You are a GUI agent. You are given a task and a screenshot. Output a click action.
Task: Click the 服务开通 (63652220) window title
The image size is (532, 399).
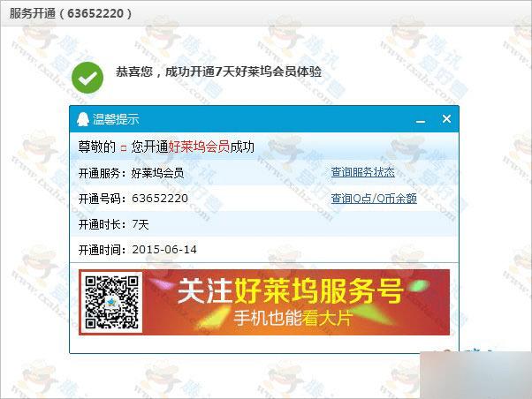pyautogui.click(x=71, y=13)
